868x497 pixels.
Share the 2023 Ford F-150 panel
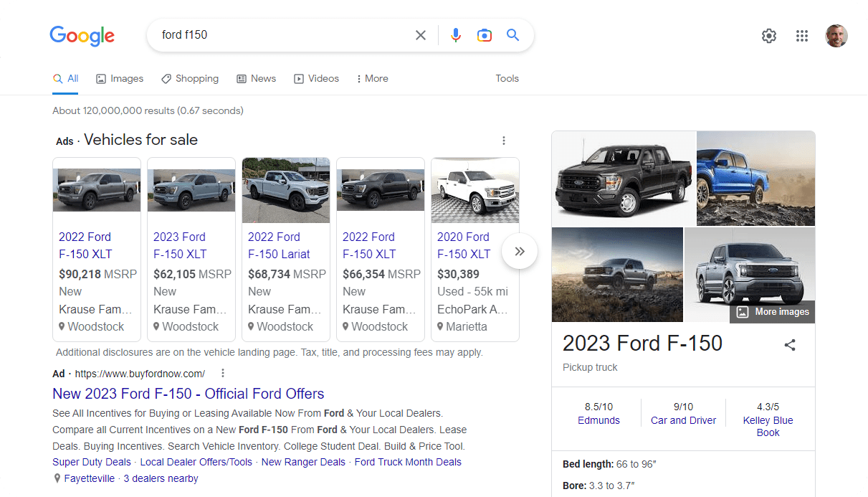[790, 345]
